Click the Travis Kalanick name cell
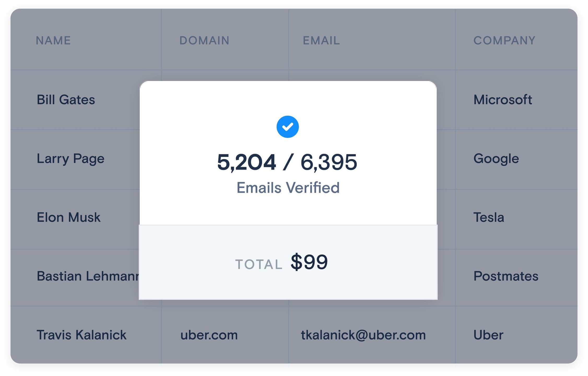Viewport: 588px width, 376px height. pos(81,335)
